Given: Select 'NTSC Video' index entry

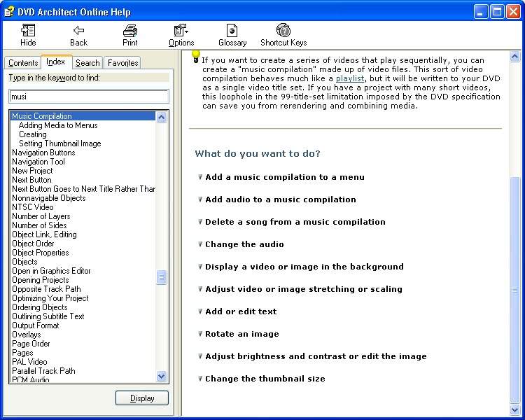Looking at the screenshot, I should point(33,207).
